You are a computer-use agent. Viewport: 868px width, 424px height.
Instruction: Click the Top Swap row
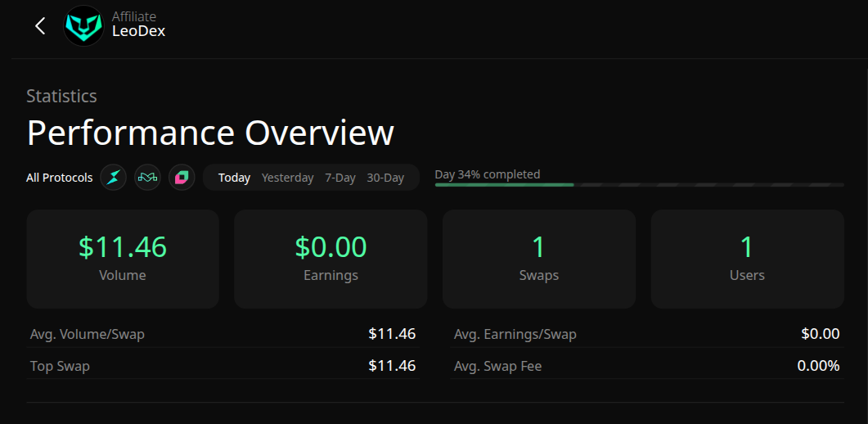[223, 366]
